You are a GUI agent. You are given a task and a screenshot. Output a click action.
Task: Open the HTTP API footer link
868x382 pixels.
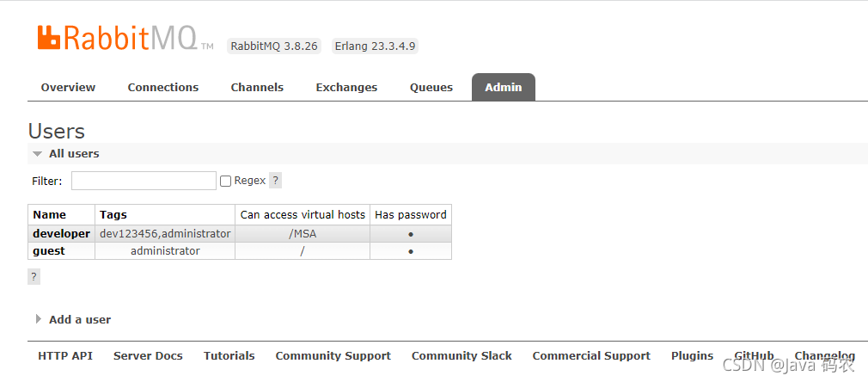pyautogui.click(x=65, y=356)
